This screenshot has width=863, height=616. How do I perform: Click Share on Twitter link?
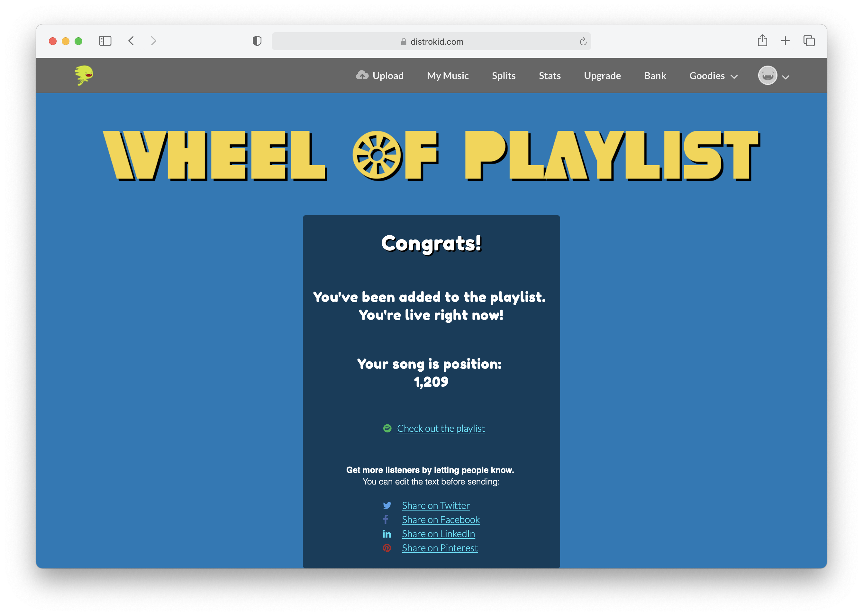435,506
